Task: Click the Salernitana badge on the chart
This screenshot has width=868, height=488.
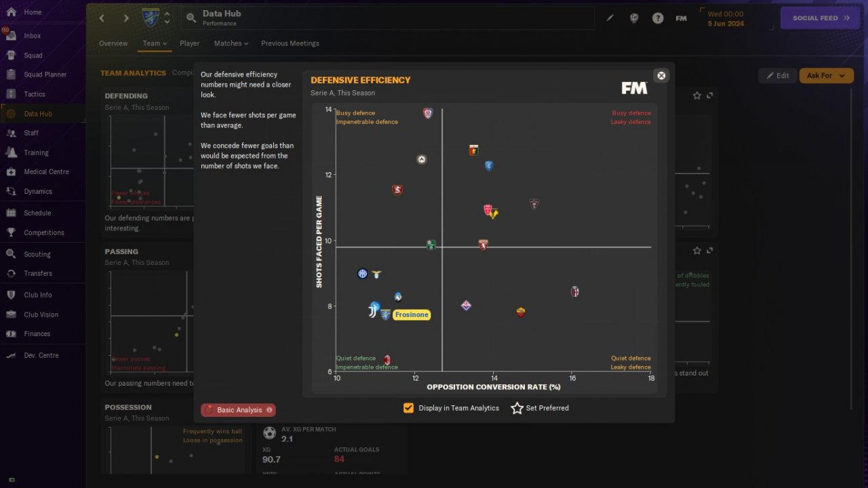Action: pyautogui.click(x=397, y=190)
